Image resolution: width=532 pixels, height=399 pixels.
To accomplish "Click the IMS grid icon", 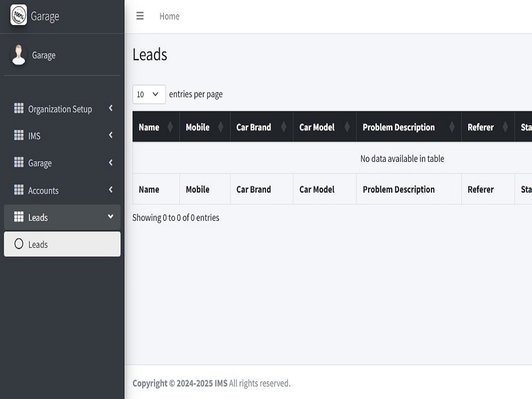I will (19, 135).
